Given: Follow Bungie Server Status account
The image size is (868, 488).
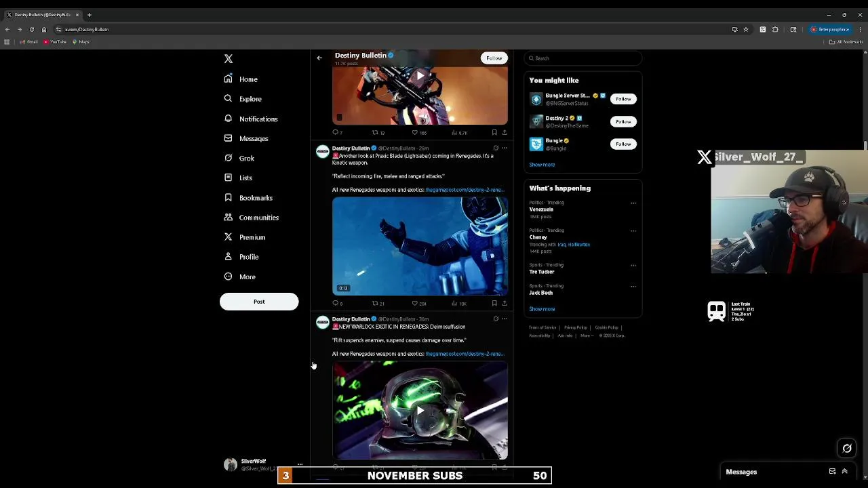Looking at the screenshot, I should coord(623,99).
